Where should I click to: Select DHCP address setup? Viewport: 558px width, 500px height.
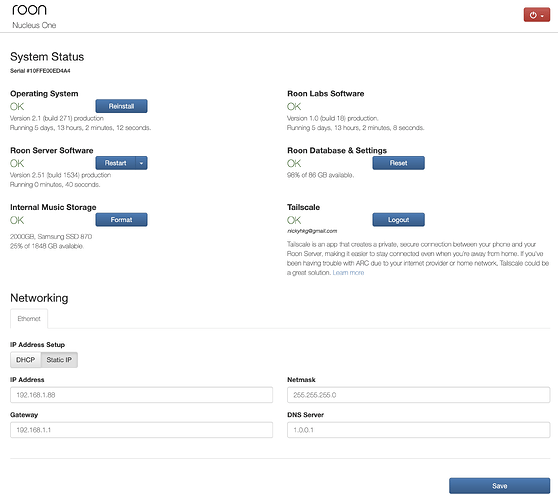click(26, 360)
